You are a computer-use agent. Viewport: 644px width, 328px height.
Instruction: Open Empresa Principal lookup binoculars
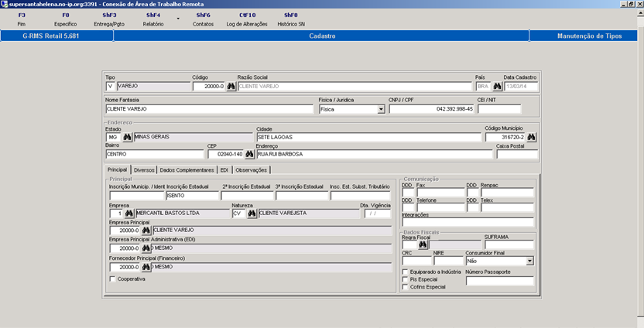146,231
